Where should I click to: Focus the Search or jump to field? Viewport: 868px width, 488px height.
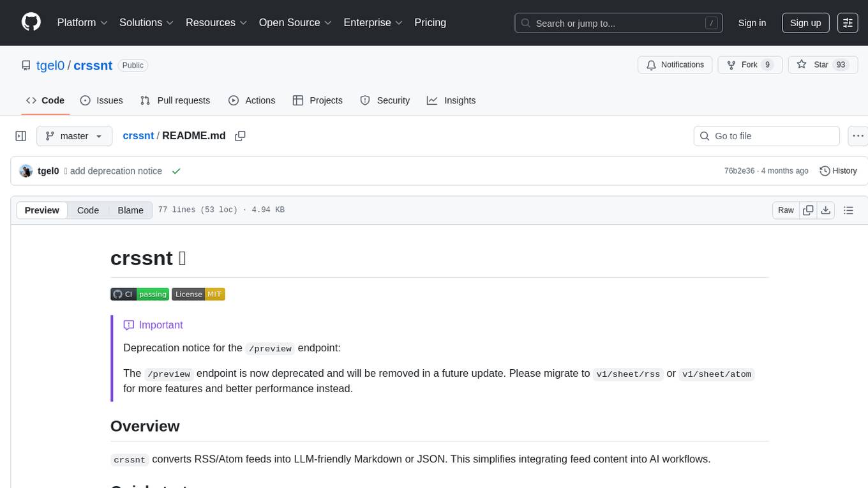(x=618, y=23)
